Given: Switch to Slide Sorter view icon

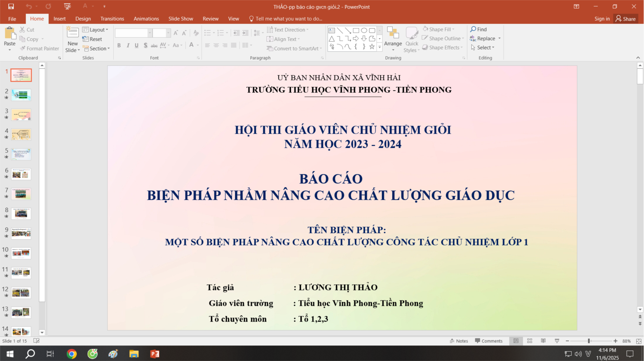Looking at the screenshot, I should pyautogui.click(x=530, y=341).
